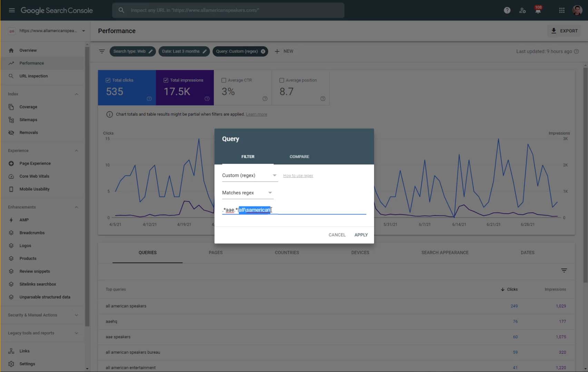This screenshot has width=588, height=372.
Task: Open users and permissions icon
Action: (x=522, y=10)
